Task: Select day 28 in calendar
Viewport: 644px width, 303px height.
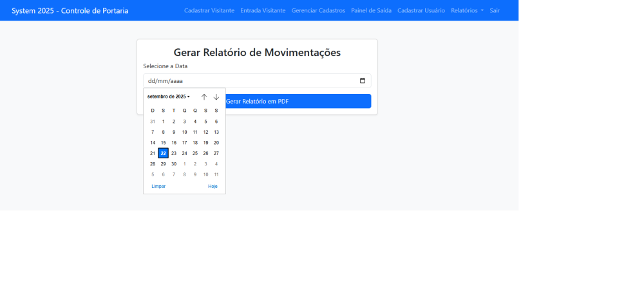Action: click(153, 163)
